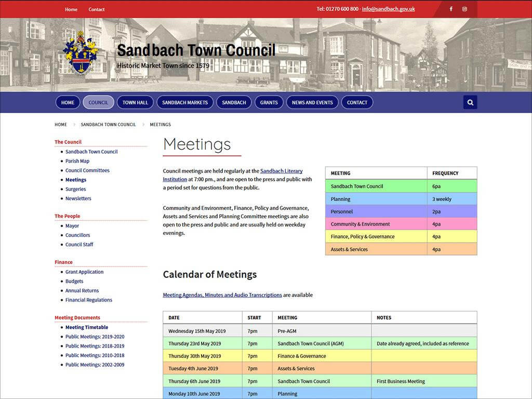Screen dimensions: 532x399
Task: Open Council Committees sidebar link
Action: [x=87, y=170]
